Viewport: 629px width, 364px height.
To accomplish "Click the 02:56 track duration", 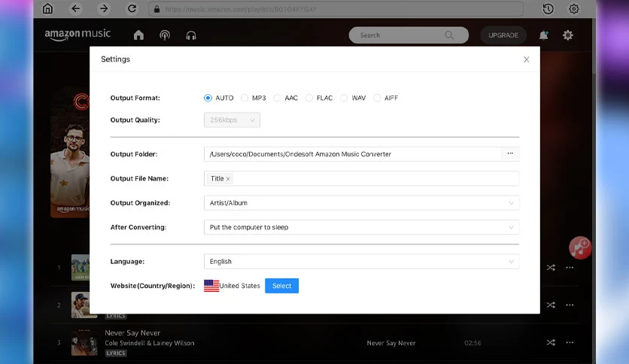I will [x=473, y=343].
